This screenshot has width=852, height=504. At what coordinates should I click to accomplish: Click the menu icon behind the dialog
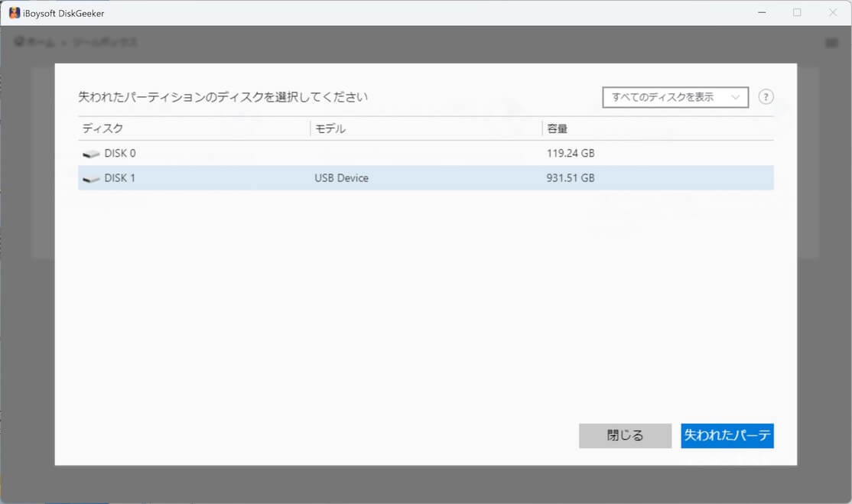tap(831, 42)
